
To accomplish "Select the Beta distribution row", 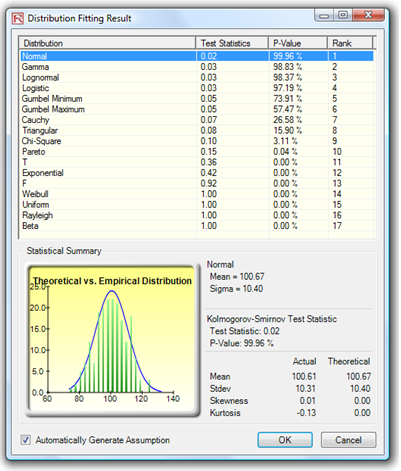I will [197, 226].
